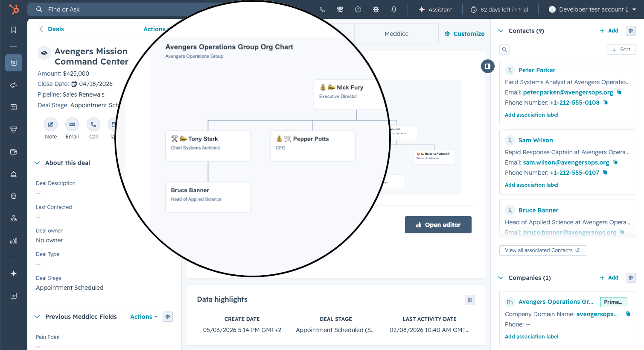Viewport: 644px width, 350px height.
Task: Open the development code sidebar icon
Action: tap(14, 296)
